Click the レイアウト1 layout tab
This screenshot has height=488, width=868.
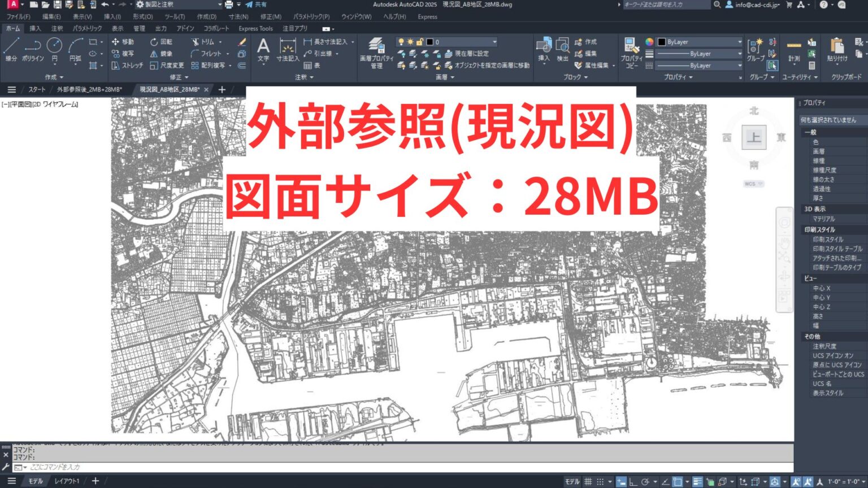(67, 481)
